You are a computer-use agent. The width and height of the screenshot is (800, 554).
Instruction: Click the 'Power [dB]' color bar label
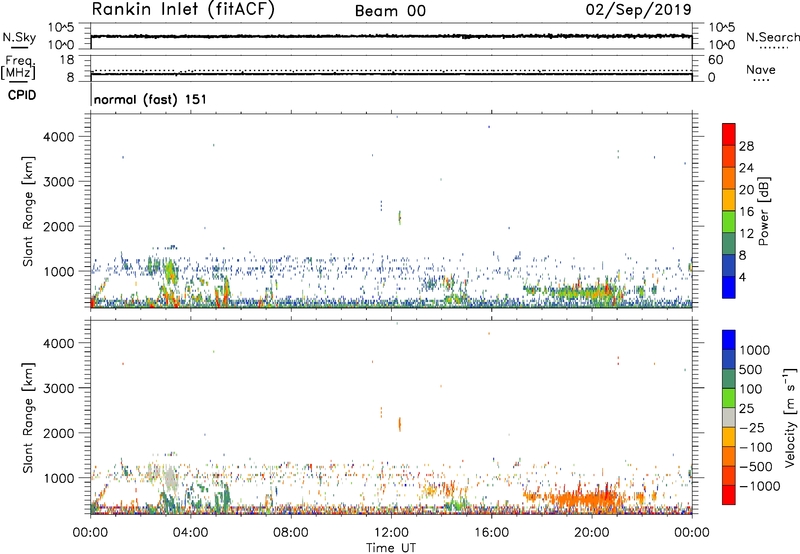point(763,211)
